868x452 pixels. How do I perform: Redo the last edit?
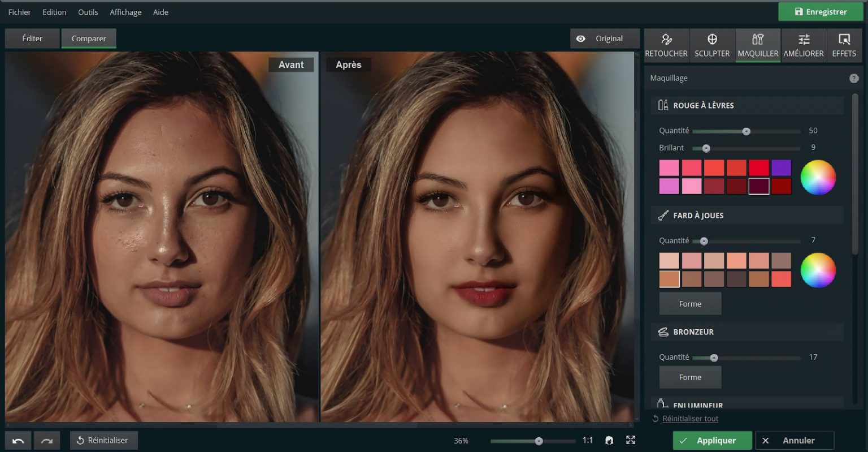click(x=47, y=440)
